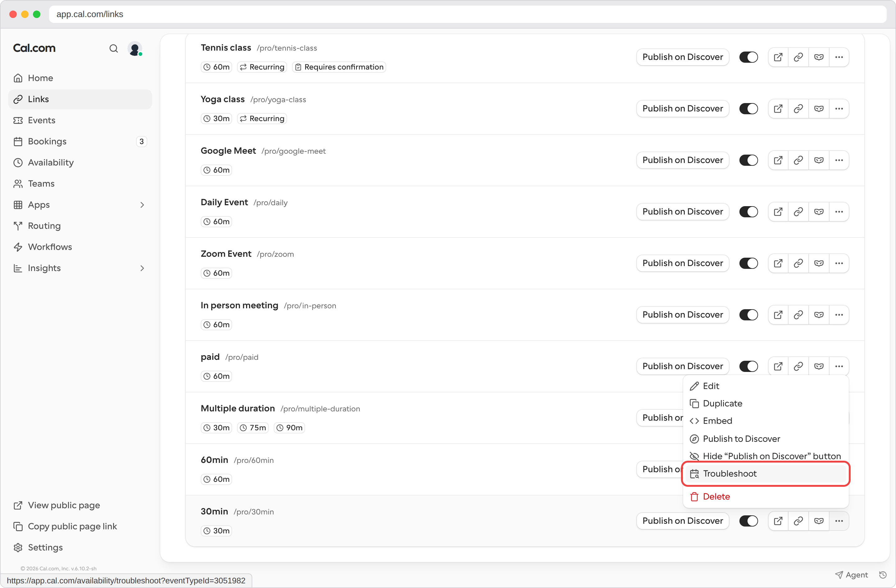Copy the Yoga class link

[798, 109]
